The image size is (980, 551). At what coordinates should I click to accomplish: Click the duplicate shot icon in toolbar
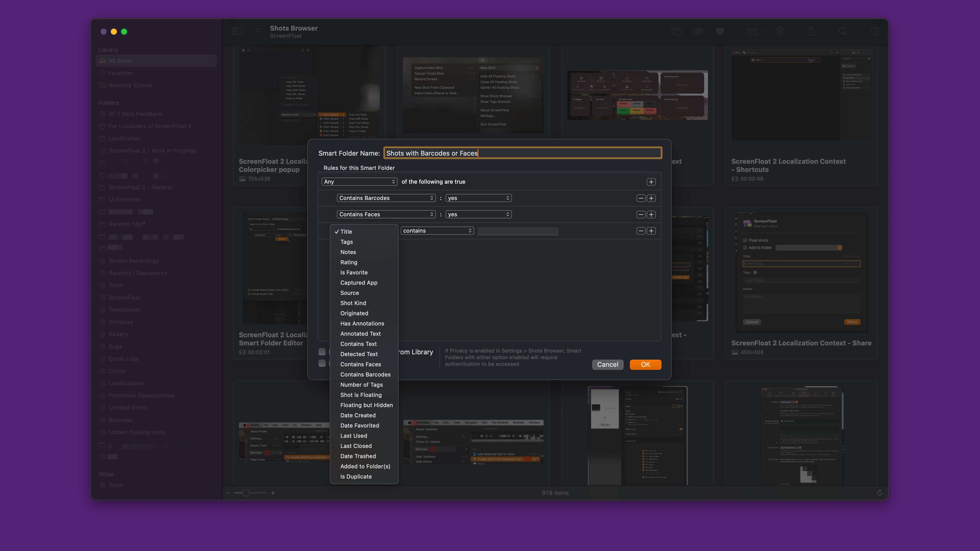coord(677,32)
